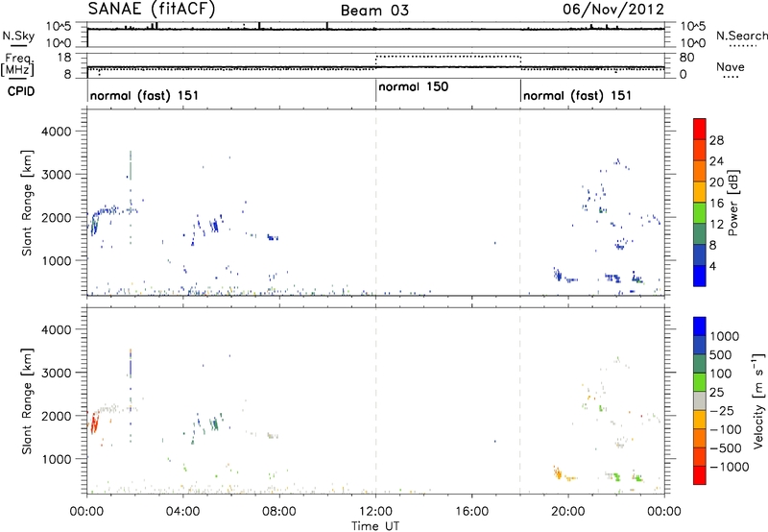Screen dimensions: 768x532
Task: Click the Freq. [MHz] axis label
Action: point(17,65)
